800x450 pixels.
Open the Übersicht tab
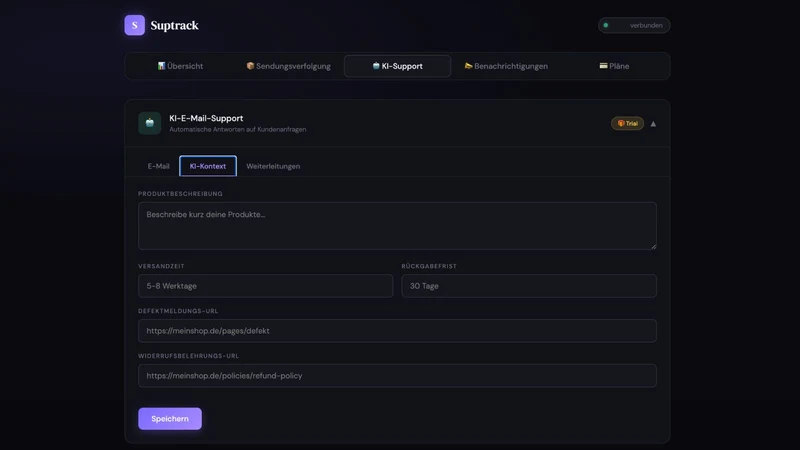180,66
